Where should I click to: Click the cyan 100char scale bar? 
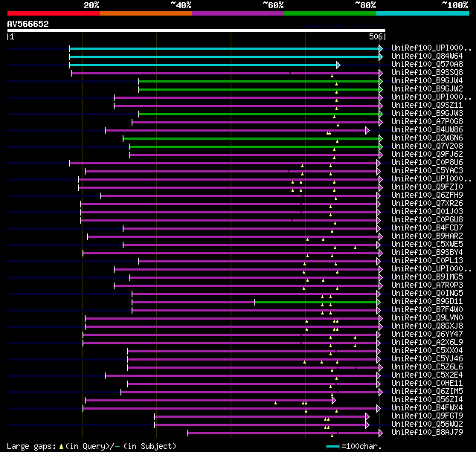click(332, 447)
